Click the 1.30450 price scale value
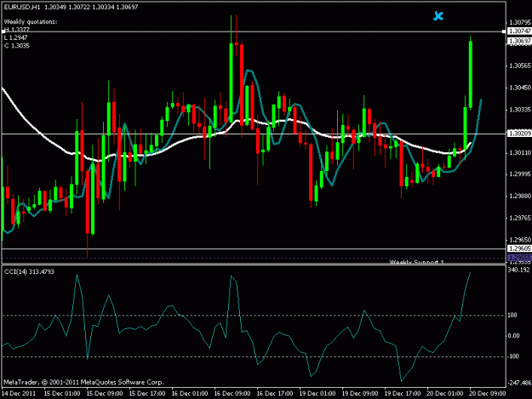The height and width of the screenshot is (399, 532). pos(520,88)
